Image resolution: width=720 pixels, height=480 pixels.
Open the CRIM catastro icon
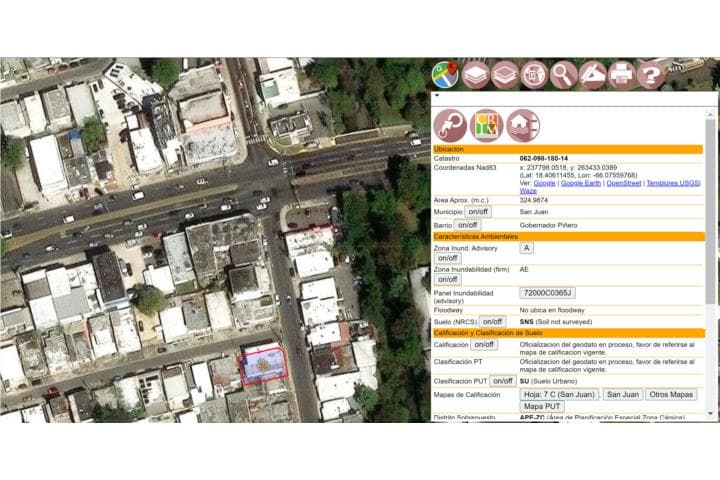[486, 125]
